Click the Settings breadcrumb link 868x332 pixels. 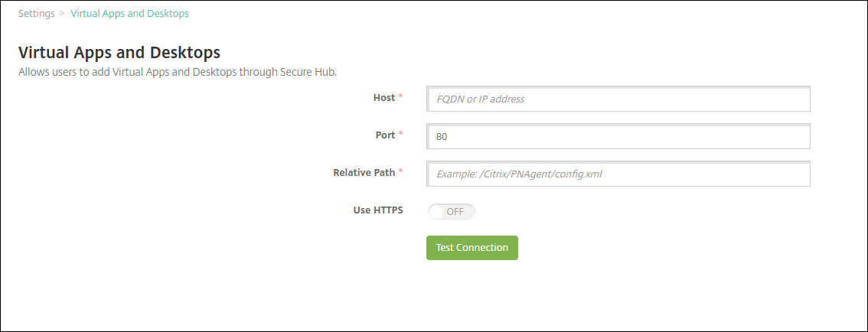click(36, 14)
